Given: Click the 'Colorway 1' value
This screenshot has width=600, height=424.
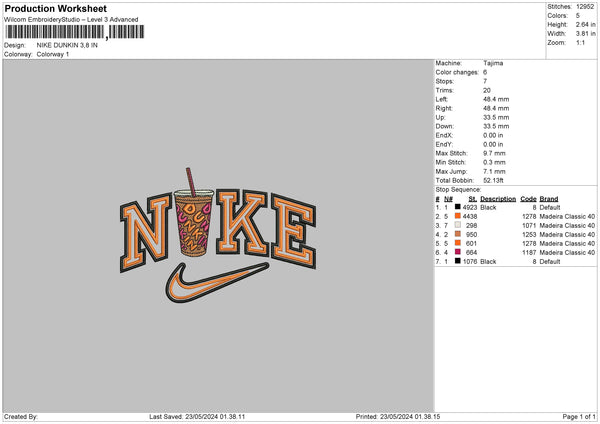Looking at the screenshot, I should [53, 54].
